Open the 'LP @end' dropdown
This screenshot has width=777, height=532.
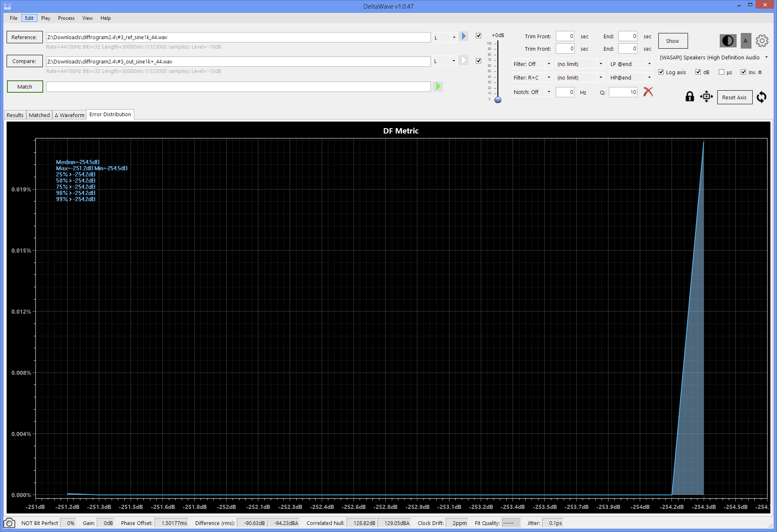(x=631, y=64)
